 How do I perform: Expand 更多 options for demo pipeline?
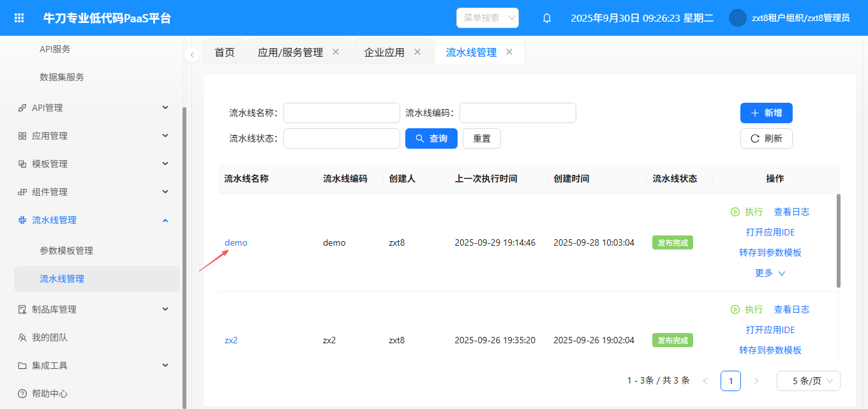[770, 273]
